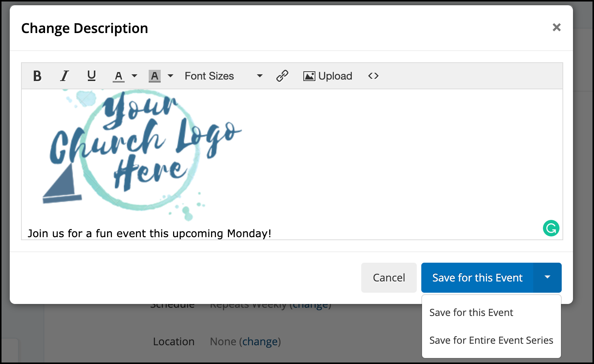Open Font Sizes dropdown
Viewport: 594px width, 364px height.
pos(223,76)
